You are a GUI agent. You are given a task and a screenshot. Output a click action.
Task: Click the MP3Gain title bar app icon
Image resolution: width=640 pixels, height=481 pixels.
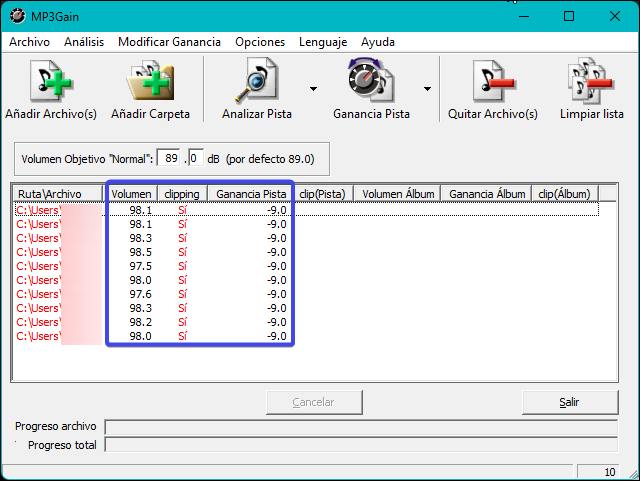click(17, 16)
